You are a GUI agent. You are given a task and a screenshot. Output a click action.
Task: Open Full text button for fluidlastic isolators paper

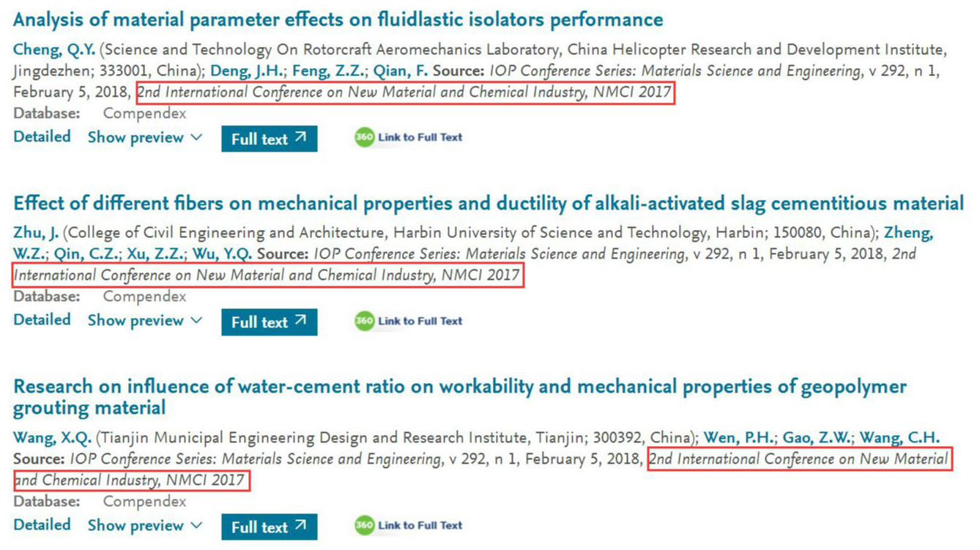[x=270, y=138]
